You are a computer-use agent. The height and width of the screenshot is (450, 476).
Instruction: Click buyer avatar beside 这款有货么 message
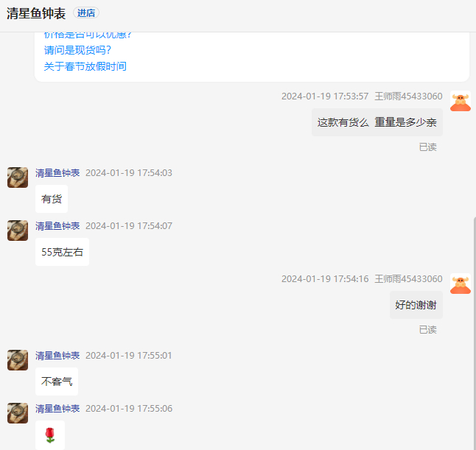[x=461, y=102]
